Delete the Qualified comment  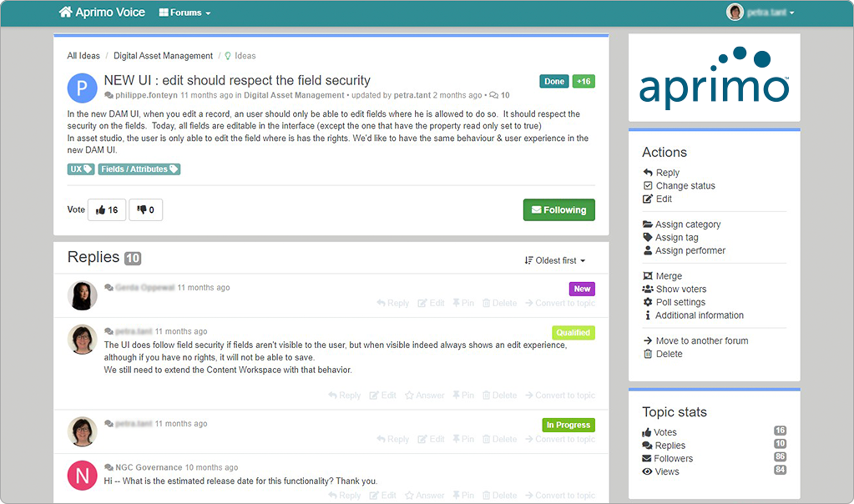click(x=499, y=396)
